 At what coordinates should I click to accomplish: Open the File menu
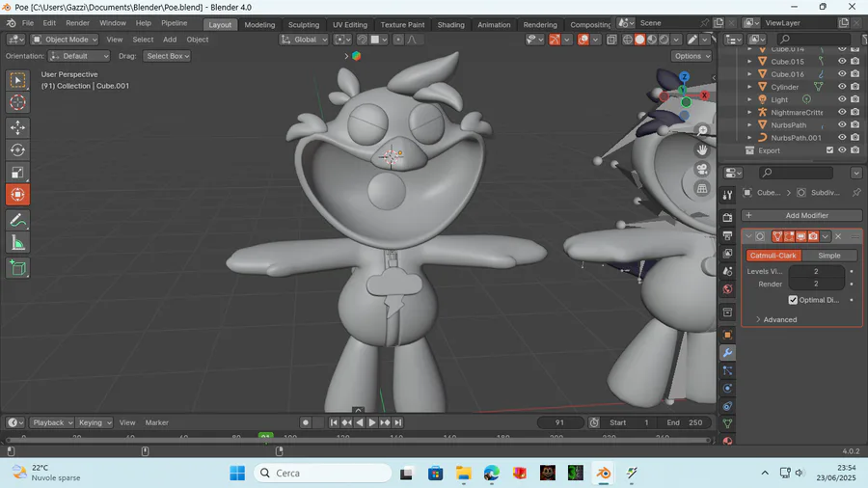click(28, 23)
